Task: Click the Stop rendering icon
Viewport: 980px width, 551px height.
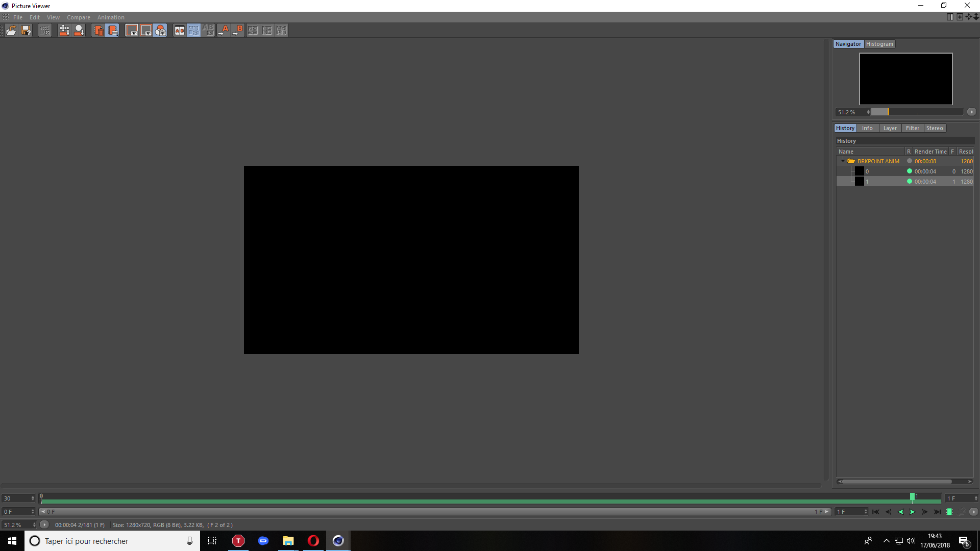Action: coord(45,31)
